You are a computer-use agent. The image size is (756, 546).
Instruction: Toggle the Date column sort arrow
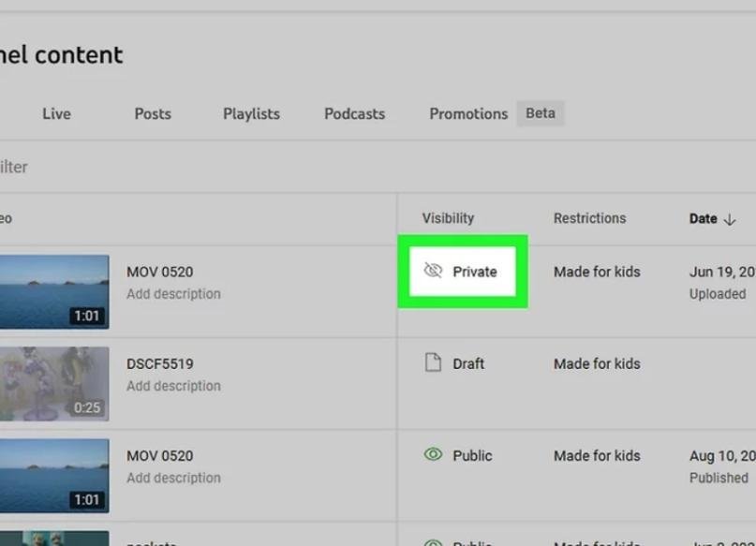click(x=731, y=219)
